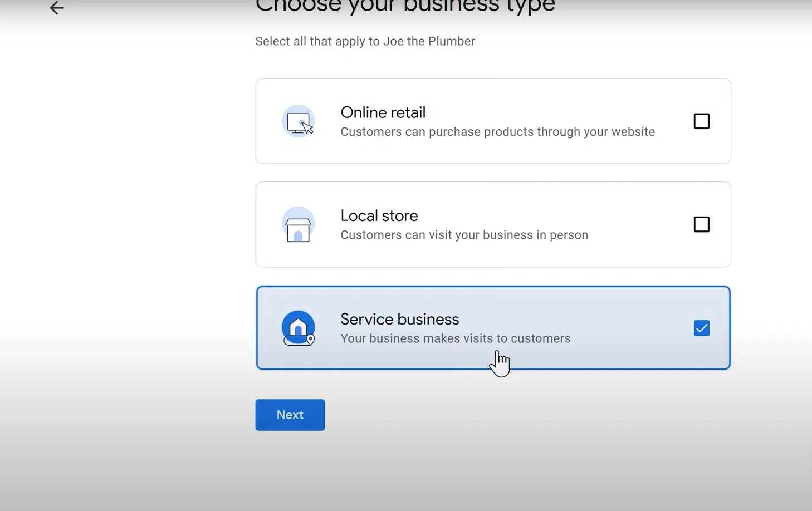This screenshot has width=812, height=511.
Task: Click the Next button
Action: coord(290,415)
